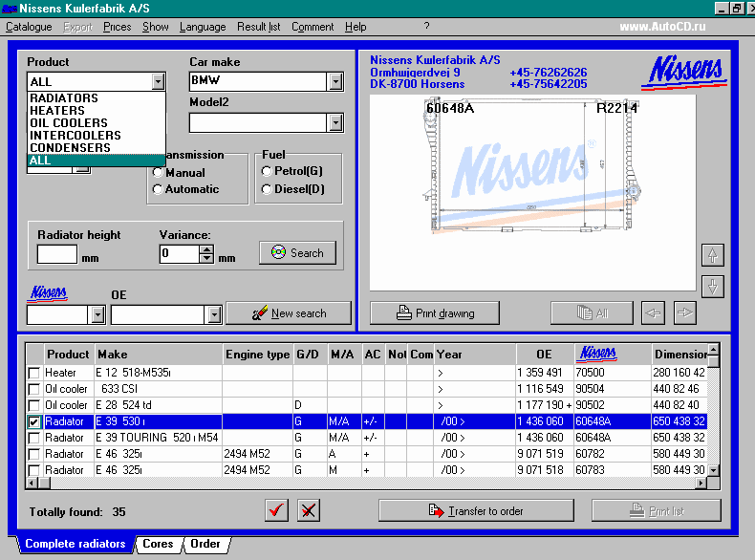
Task: Choose ALL in product list
Action: click(97, 161)
